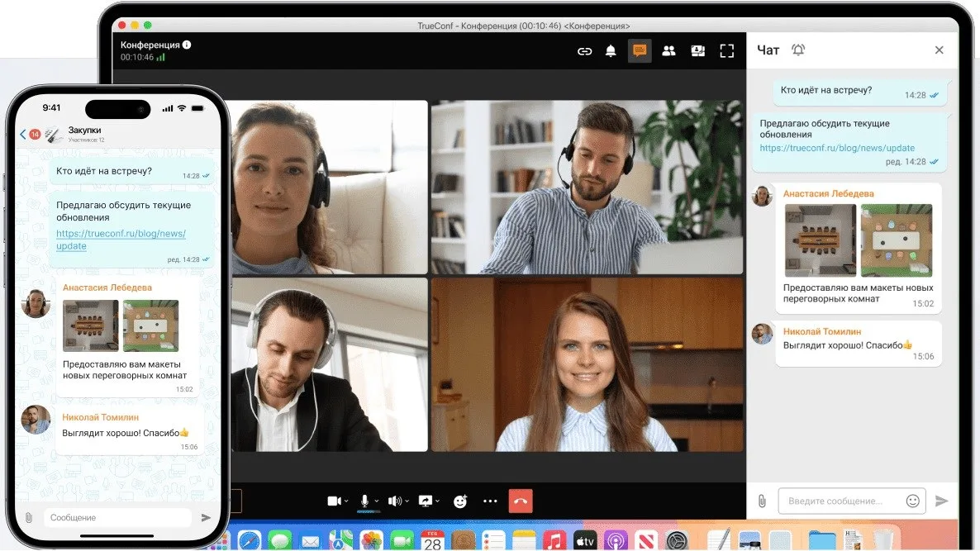Viewport: 980px width, 551px height.
Task: Open the Calendar app in the Dock
Action: 432,540
